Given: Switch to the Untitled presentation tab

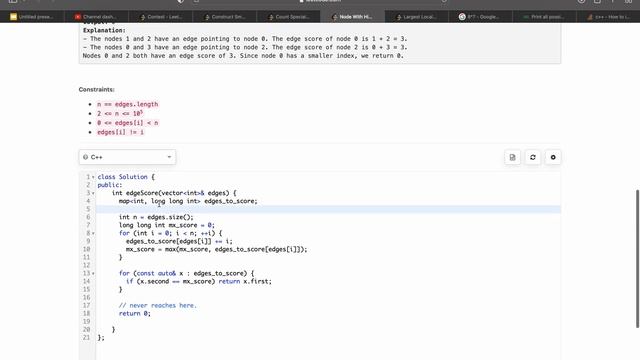Looking at the screenshot, I should (32, 17).
